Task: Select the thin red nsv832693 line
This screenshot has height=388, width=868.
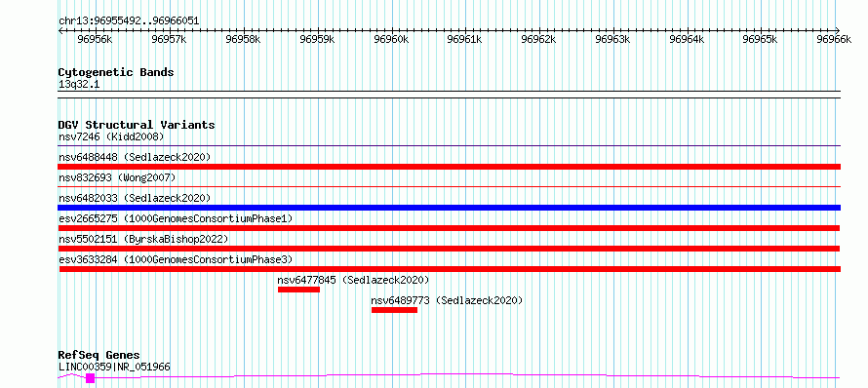Action: (449, 187)
